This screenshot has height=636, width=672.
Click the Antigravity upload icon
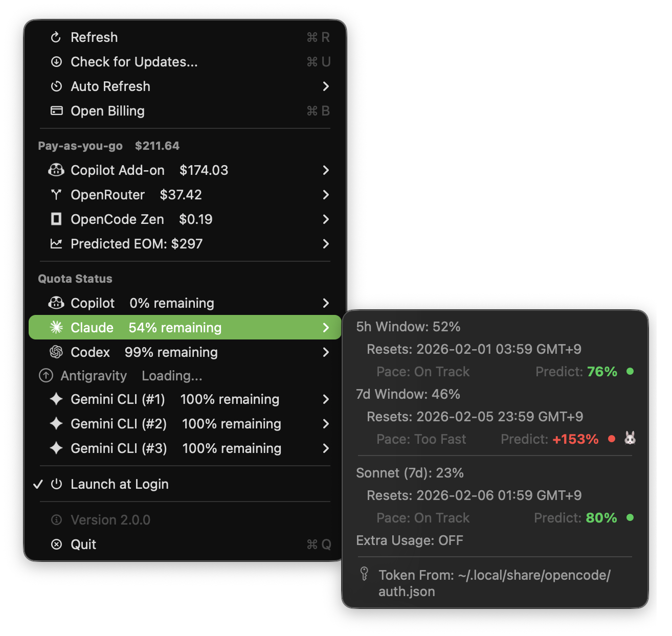45,376
